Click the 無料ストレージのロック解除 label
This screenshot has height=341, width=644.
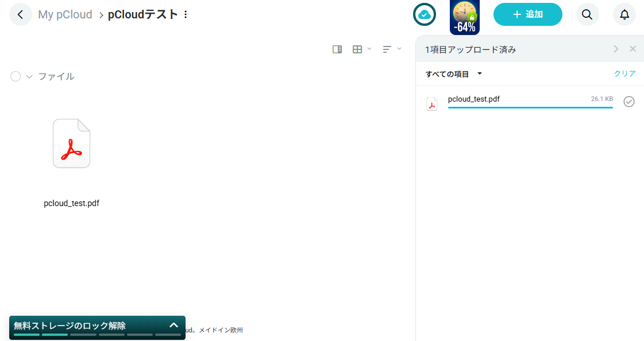point(70,326)
